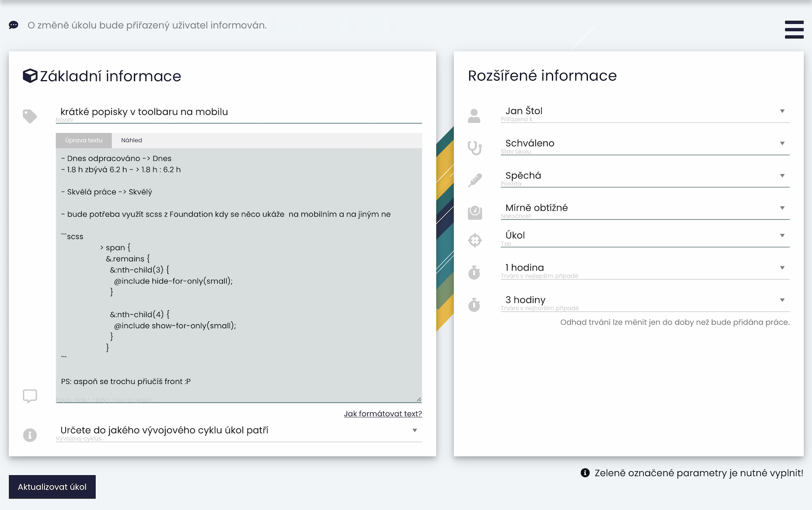Open the hamburger menu
Viewport: 812px width, 510px height.
[794, 30]
